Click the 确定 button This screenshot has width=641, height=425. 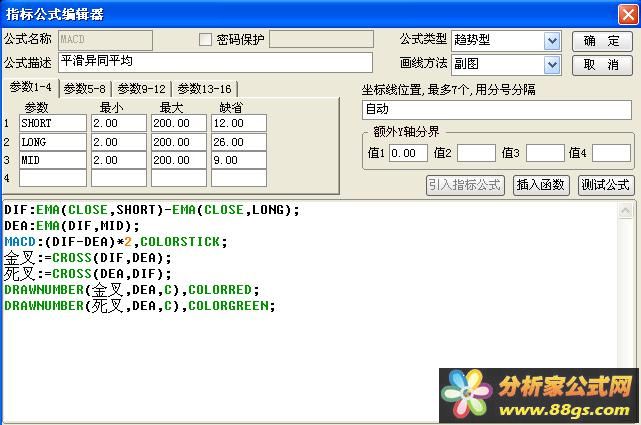point(602,41)
